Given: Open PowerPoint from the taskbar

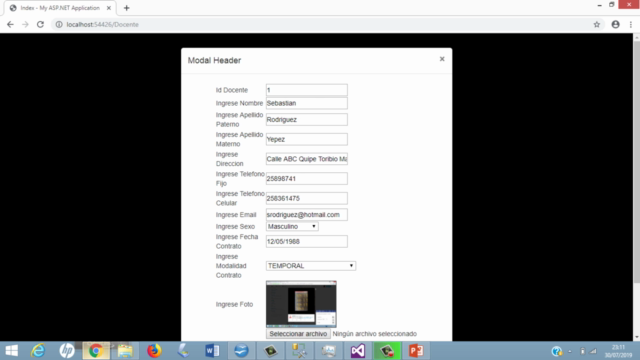Looking at the screenshot, I should click(416, 351).
